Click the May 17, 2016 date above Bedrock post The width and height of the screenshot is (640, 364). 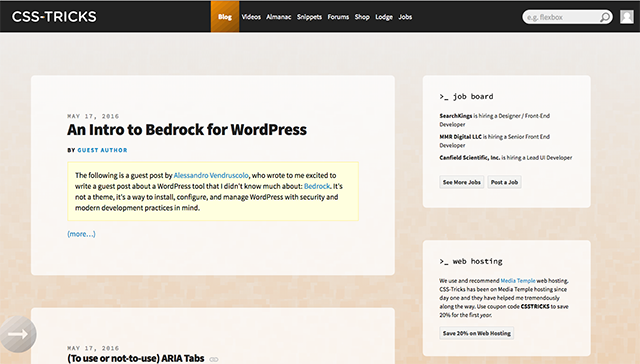(93, 116)
